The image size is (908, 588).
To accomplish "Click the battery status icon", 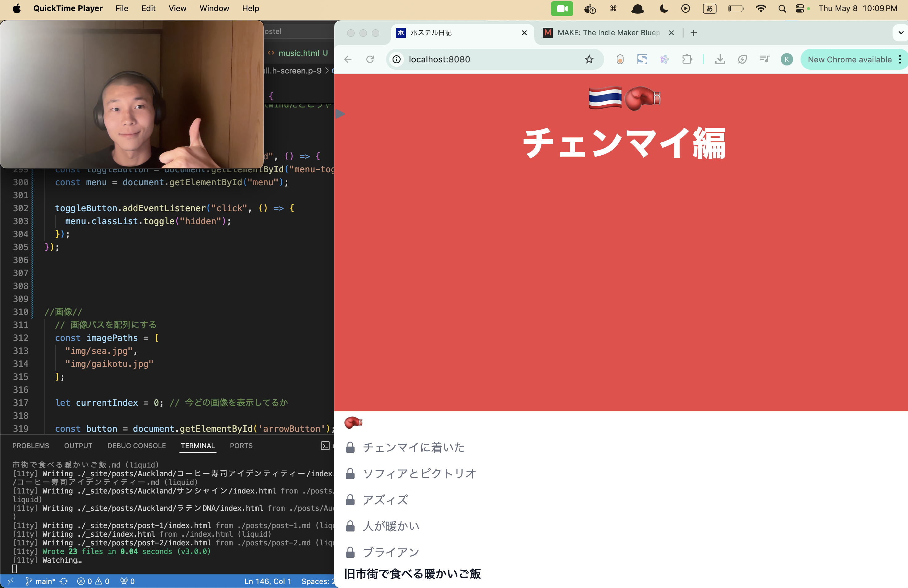I will click(x=736, y=8).
